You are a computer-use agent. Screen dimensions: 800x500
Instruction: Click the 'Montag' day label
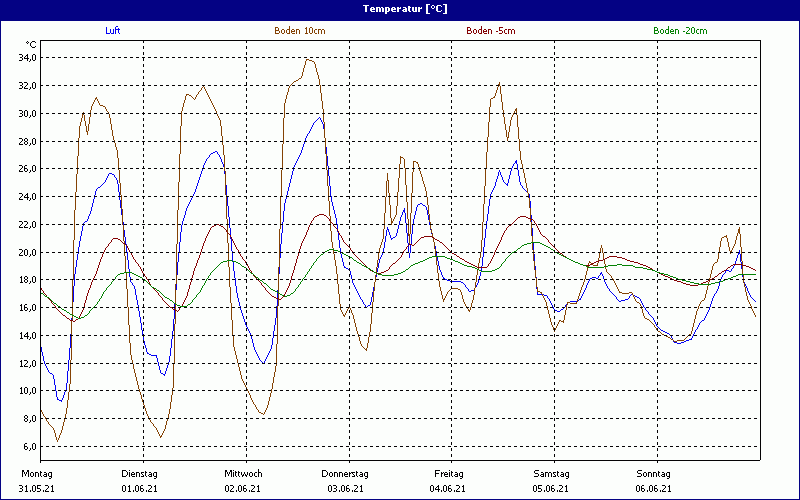pyautogui.click(x=36, y=474)
